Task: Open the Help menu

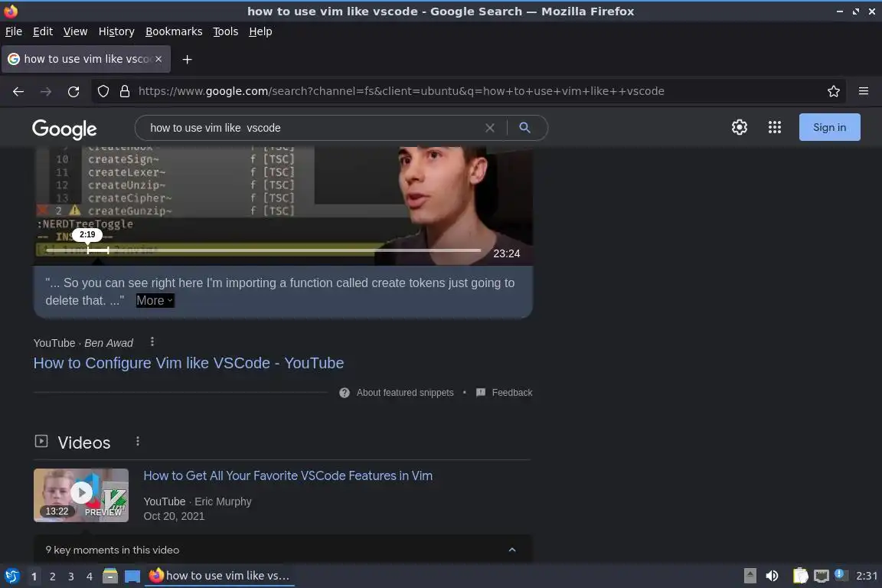Action: pyautogui.click(x=260, y=31)
